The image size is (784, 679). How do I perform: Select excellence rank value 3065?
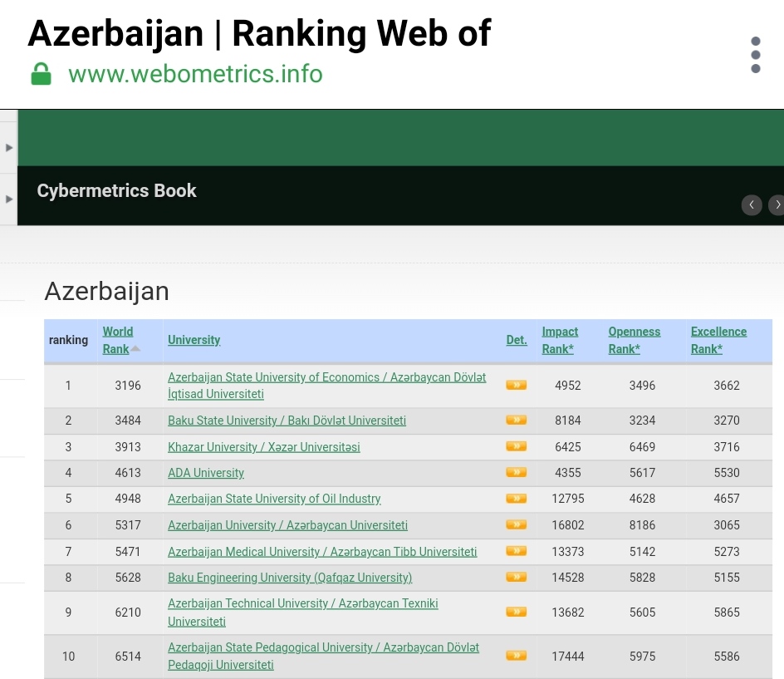727,525
